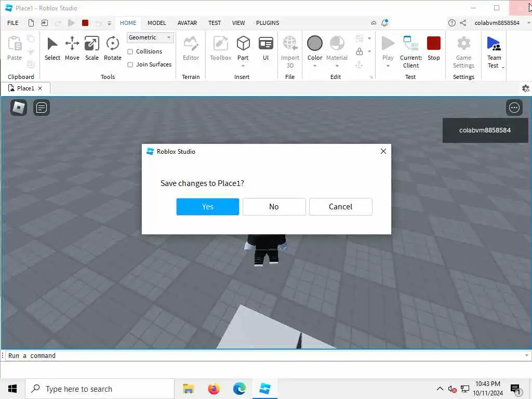The width and height of the screenshot is (532, 399).
Task: Open the UI insert tool
Action: pos(265,48)
